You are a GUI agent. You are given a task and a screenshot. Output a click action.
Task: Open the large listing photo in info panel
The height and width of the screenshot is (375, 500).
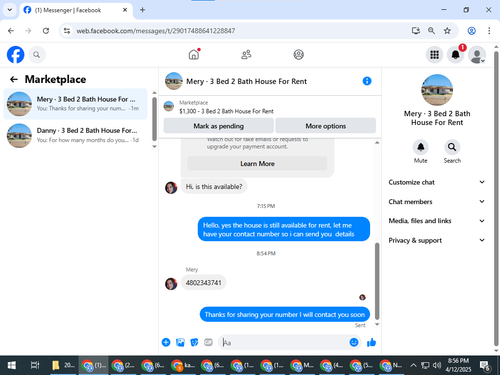tap(437, 90)
